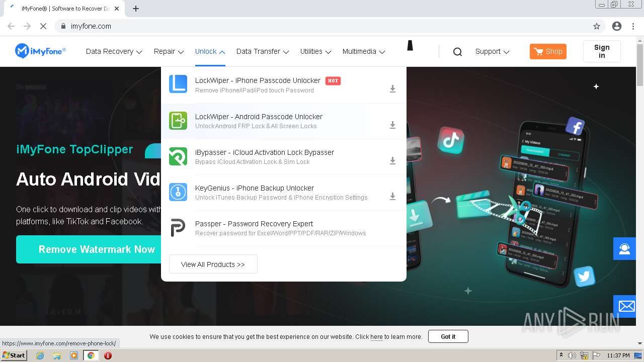Select Passper - Password Recovery Expert
644x362 pixels.
click(284, 228)
